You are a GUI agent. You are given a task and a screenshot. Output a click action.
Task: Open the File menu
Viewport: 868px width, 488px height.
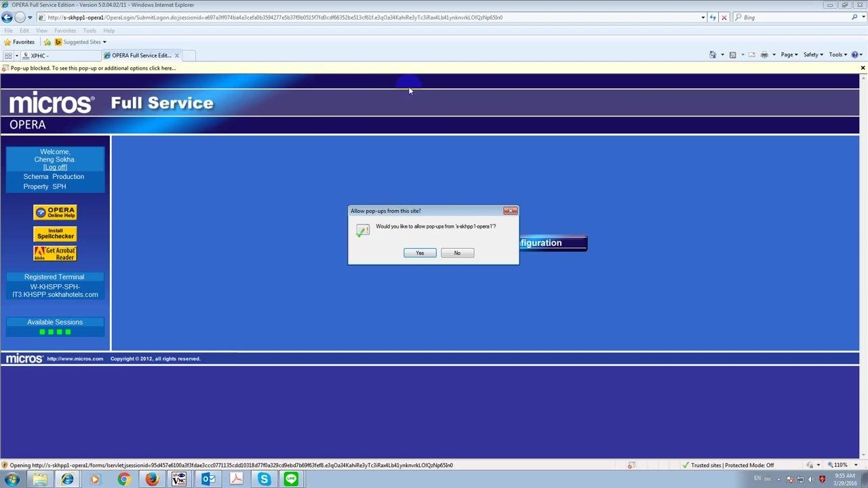8,30
